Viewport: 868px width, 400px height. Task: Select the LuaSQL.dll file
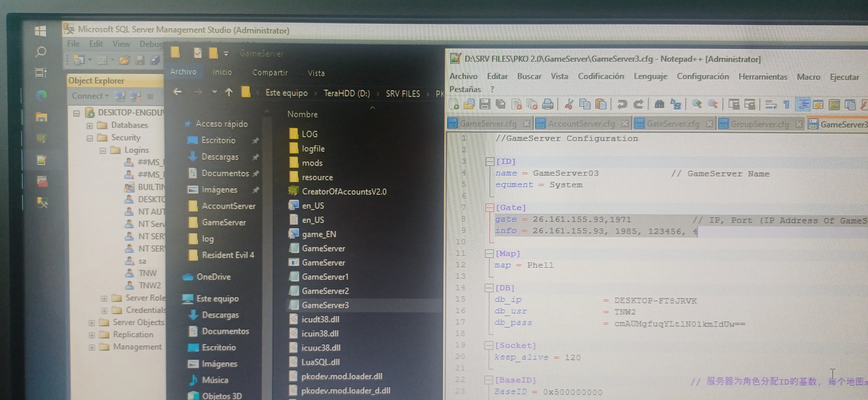tap(321, 362)
